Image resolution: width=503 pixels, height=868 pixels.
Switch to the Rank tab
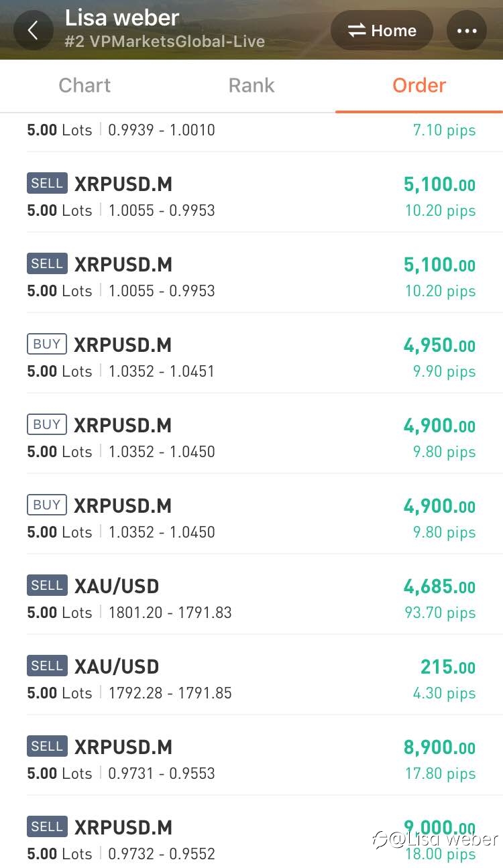tap(251, 85)
